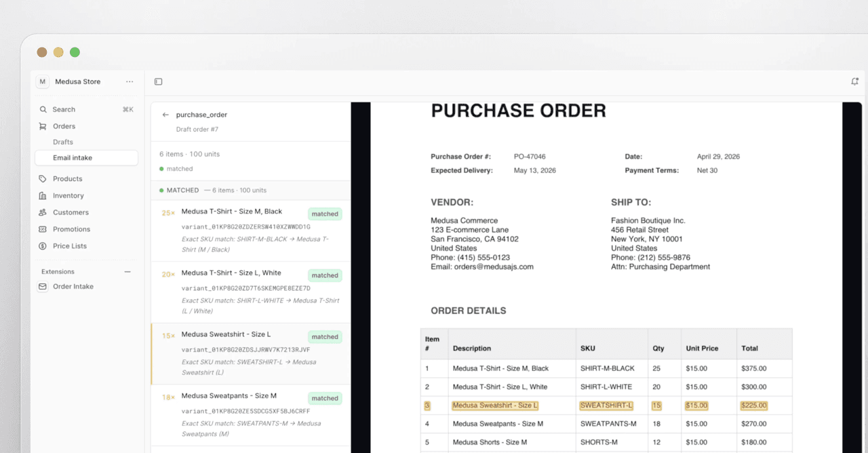Click the variant ID ending 7213RJVF
Image resolution: width=868 pixels, height=453 pixels.
tap(246, 350)
